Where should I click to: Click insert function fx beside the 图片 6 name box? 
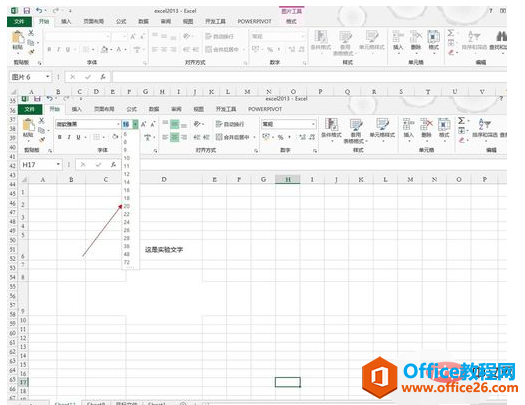(103, 77)
